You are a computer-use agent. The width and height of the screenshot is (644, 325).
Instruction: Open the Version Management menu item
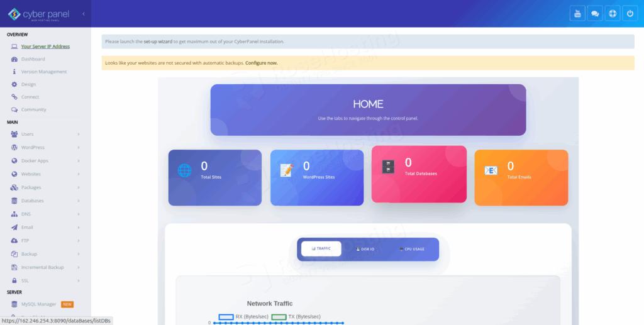tap(44, 72)
